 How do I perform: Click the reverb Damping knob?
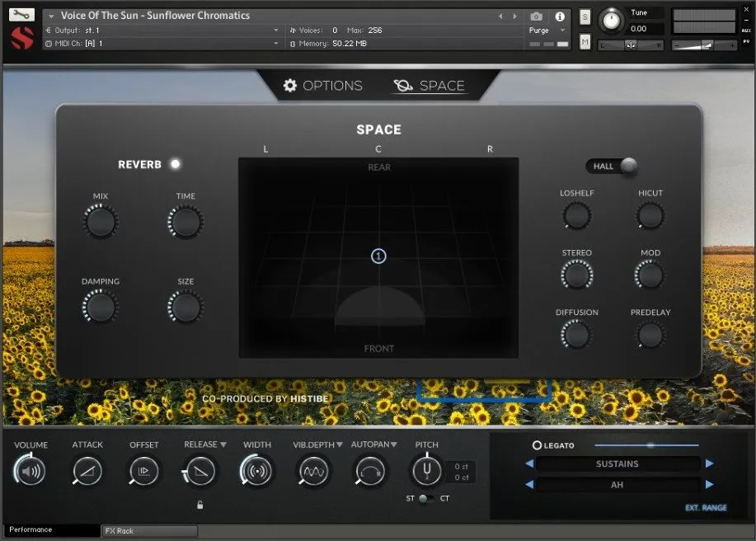101,307
